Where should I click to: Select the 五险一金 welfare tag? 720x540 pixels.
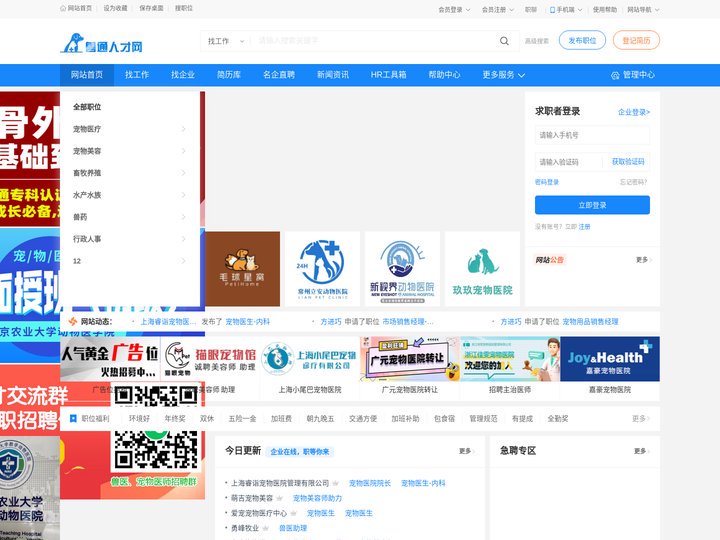point(242,418)
